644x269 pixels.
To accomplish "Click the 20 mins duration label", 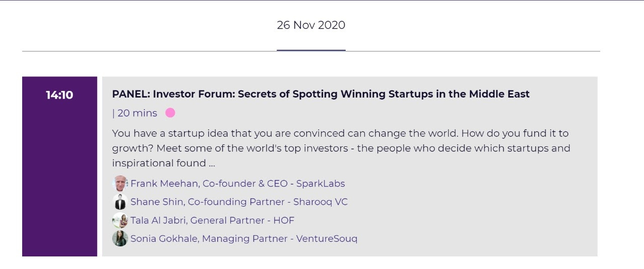I will click(137, 113).
